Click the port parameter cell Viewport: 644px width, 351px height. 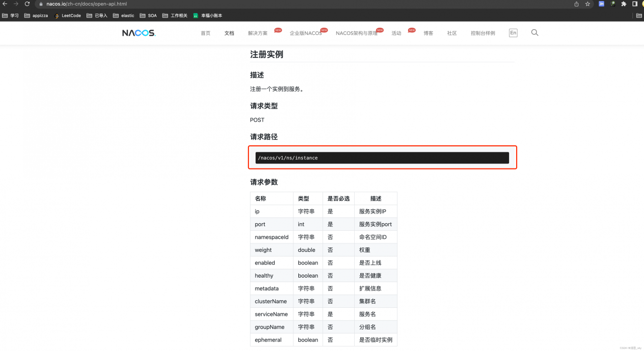pyautogui.click(x=272, y=224)
